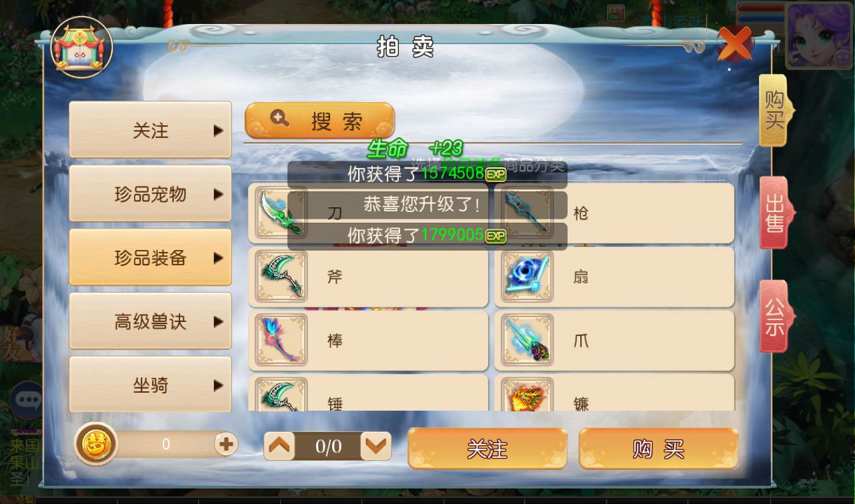
Task: Click the 搜索 search button
Action: [x=319, y=121]
